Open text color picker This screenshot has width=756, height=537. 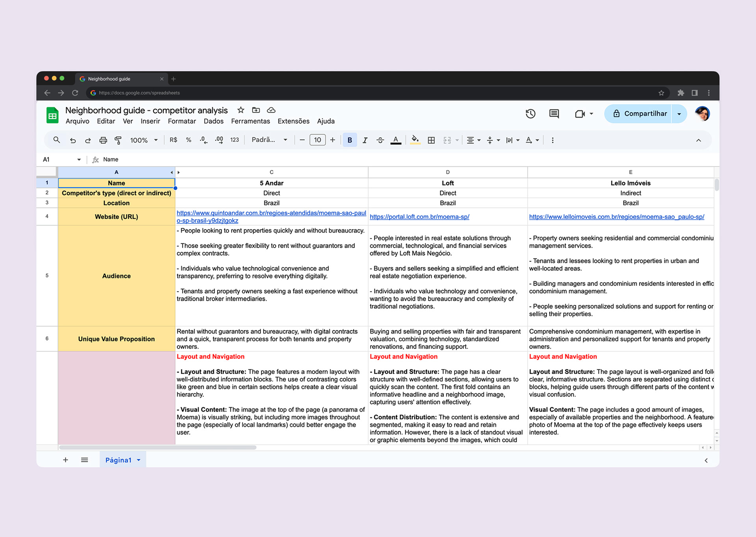[x=396, y=140]
